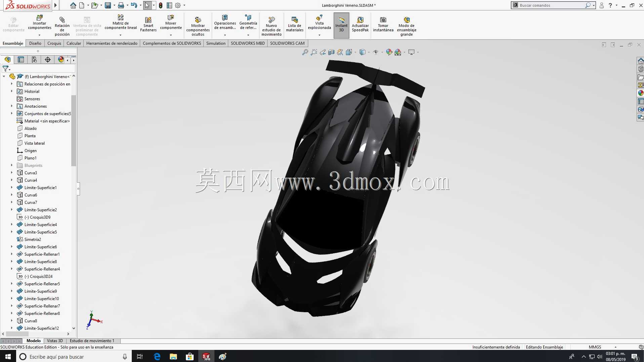Open the DimXpertManager crosshair tab
644x362 pixels.
pos(48,60)
